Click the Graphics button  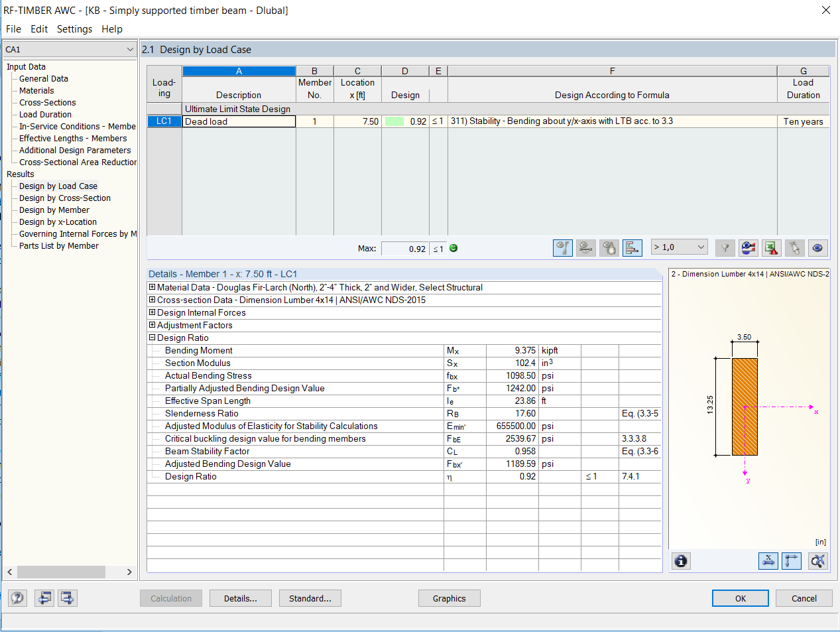point(449,598)
